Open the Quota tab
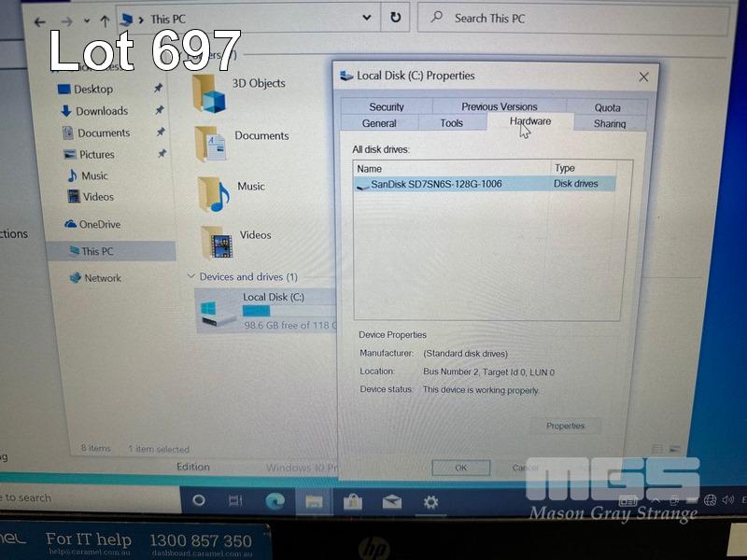747x560 pixels. click(607, 107)
